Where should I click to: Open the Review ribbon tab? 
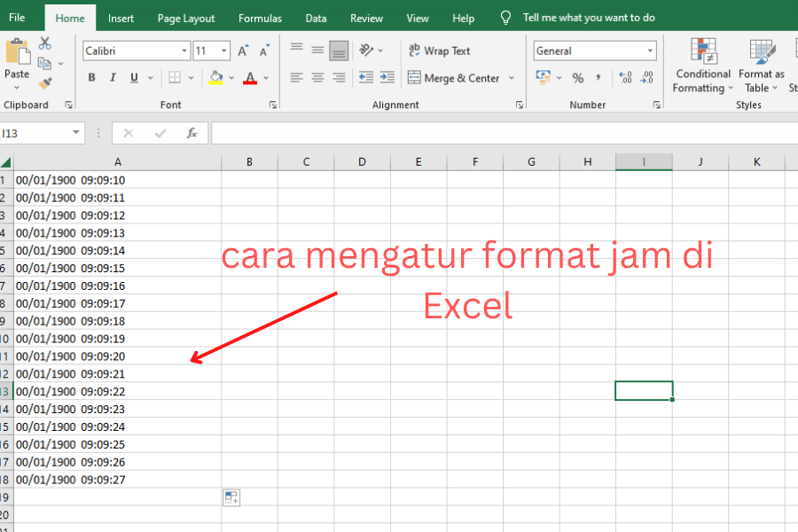(366, 18)
